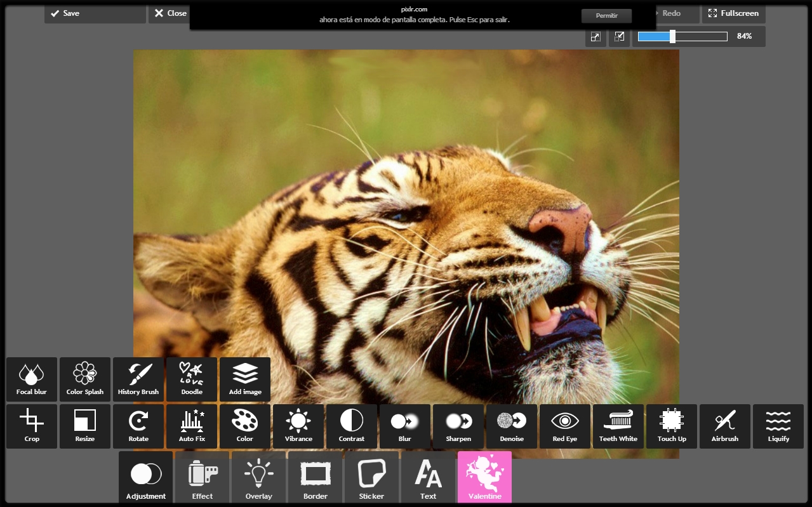Choose the Airbrush tool
The image size is (812, 507).
click(725, 426)
